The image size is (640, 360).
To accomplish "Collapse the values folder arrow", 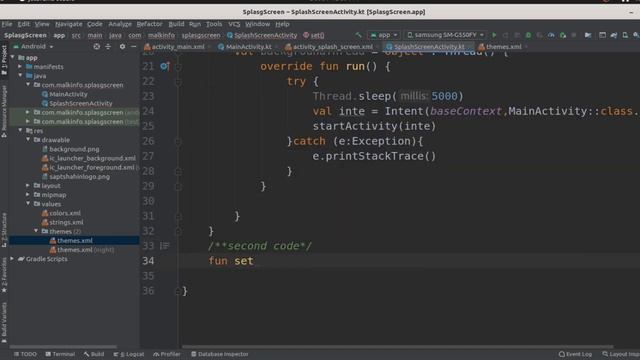I will click(x=28, y=204).
